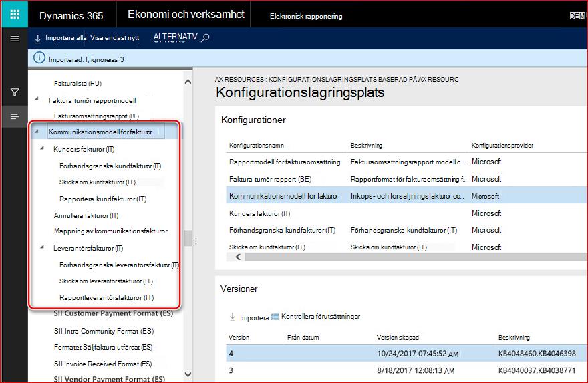
Task: Collapse the Leverantörsfakturor (IT) node
Action: [x=42, y=247]
